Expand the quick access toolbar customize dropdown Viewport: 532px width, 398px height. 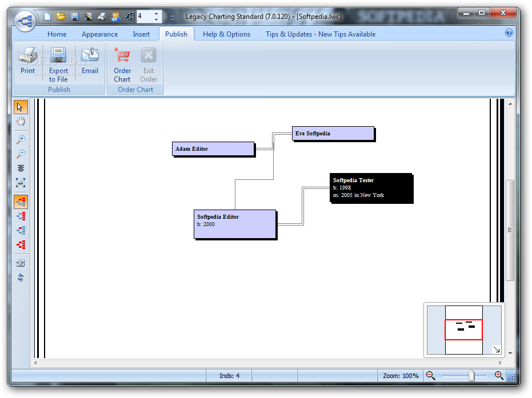[173, 17]
